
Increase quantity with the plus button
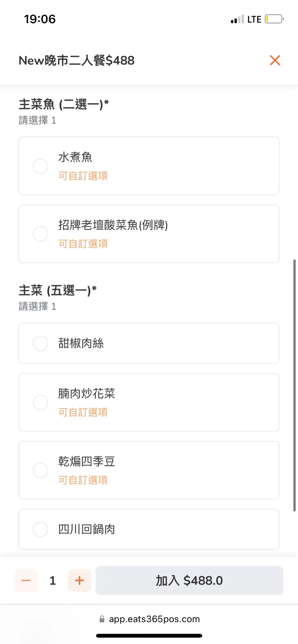coord(79,580)
